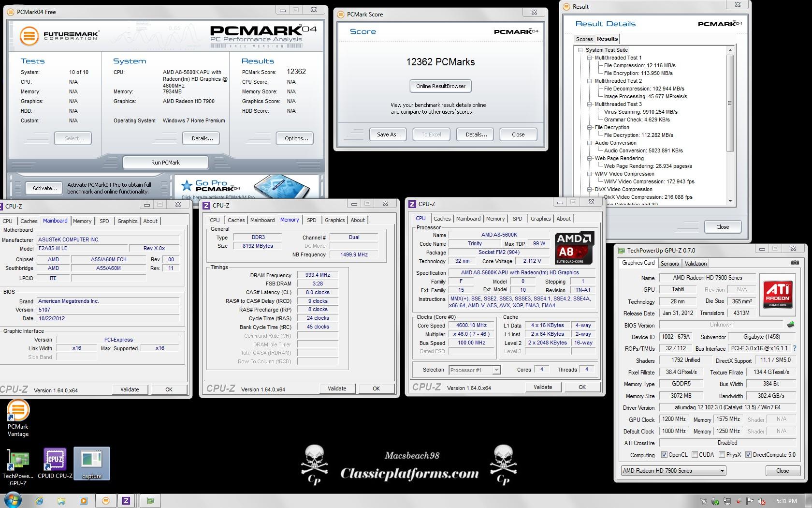
Task: Click Futuremark logo in PCMark04 window
Action: 59,36
